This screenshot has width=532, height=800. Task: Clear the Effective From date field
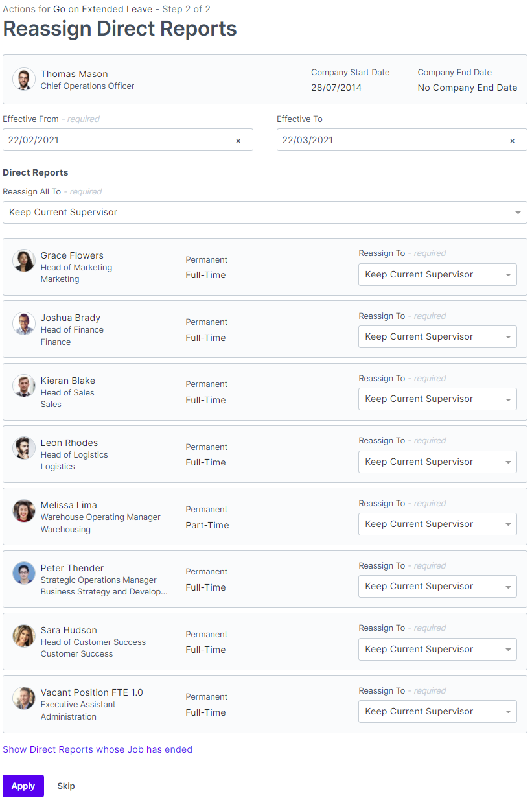point(238,139)
